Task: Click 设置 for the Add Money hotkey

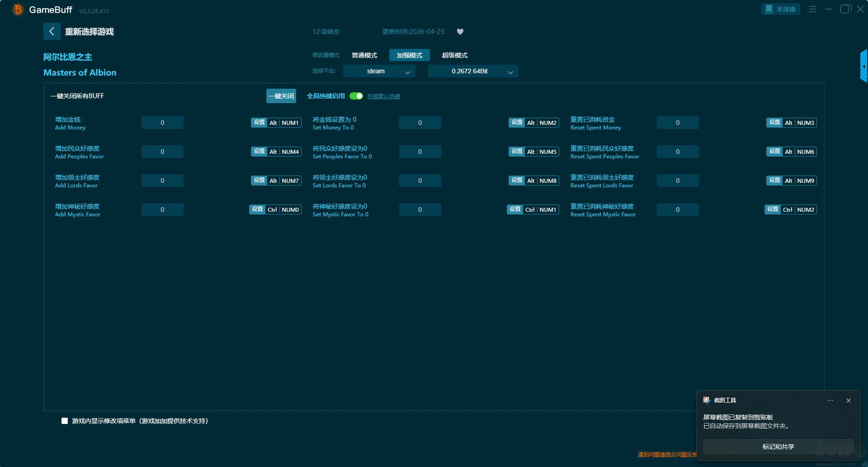Action: point(259,123)
